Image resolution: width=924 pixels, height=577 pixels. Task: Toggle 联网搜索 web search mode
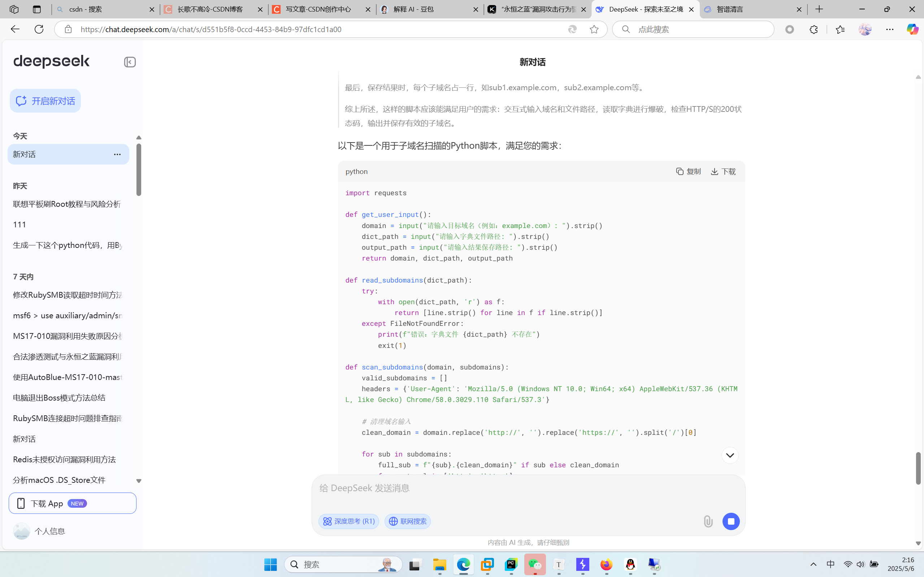(x=407, y=521)
